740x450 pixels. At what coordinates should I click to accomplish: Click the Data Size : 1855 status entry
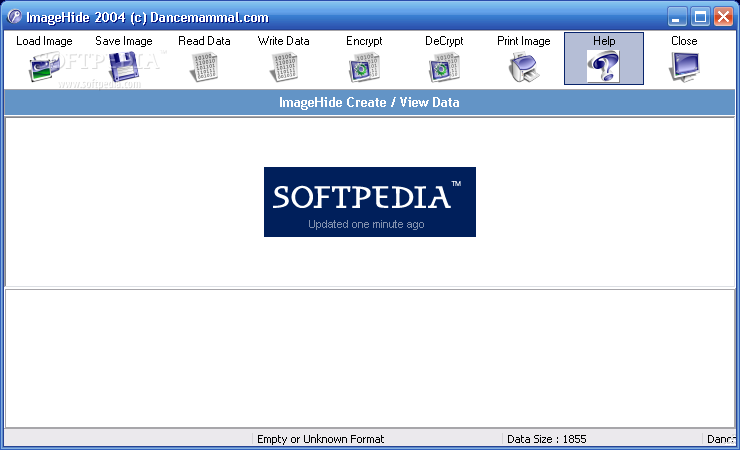[x=547, y=439]
